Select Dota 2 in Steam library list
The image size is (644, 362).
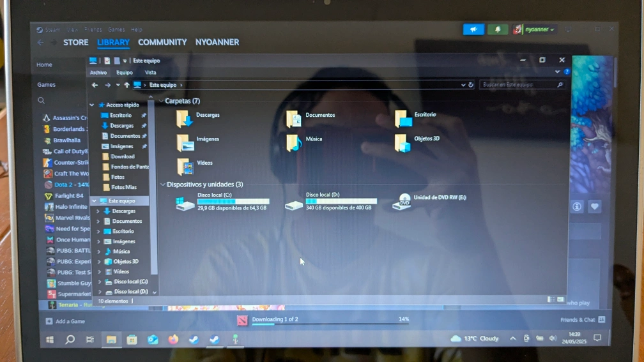[x=66, y=185]
